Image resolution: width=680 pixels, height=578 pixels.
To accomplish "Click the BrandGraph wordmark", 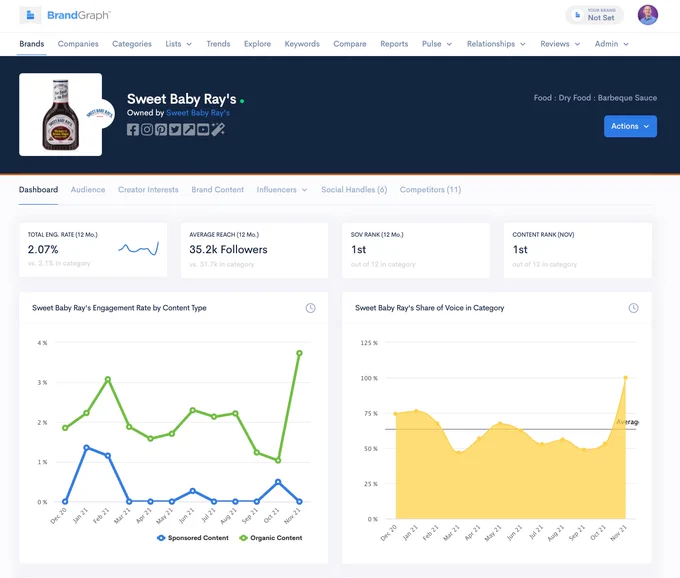I will 78,15.
